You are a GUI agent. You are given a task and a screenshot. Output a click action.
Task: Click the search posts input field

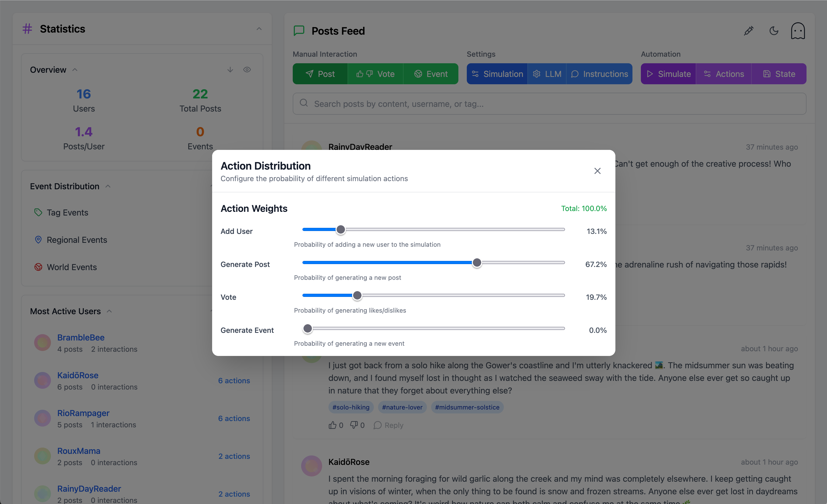tap(549, 104)
